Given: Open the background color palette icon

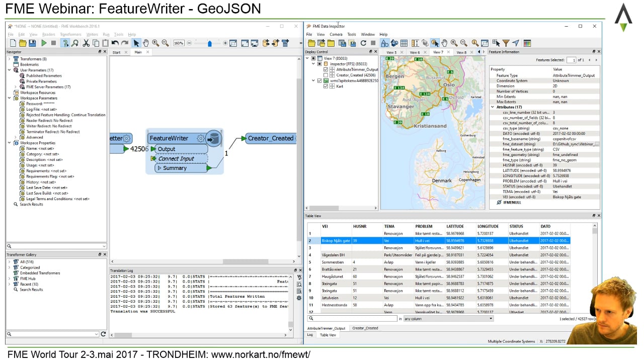Looking at the screenshot, I should [x=527, y=43].
